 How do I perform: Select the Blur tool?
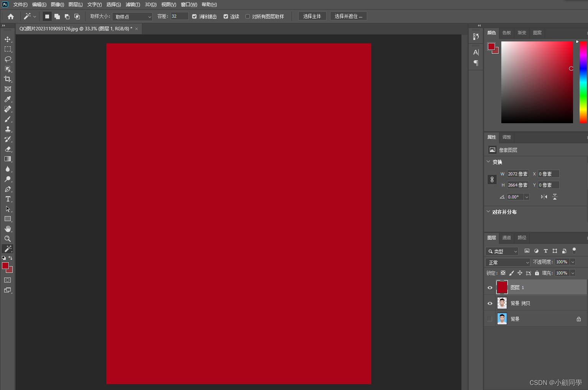(8, 169)
